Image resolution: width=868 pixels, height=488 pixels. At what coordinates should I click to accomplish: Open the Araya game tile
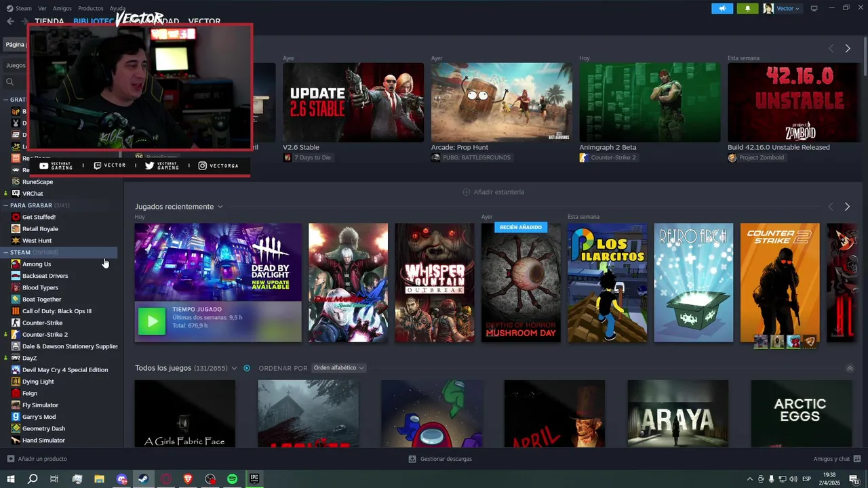pos(678,413)
